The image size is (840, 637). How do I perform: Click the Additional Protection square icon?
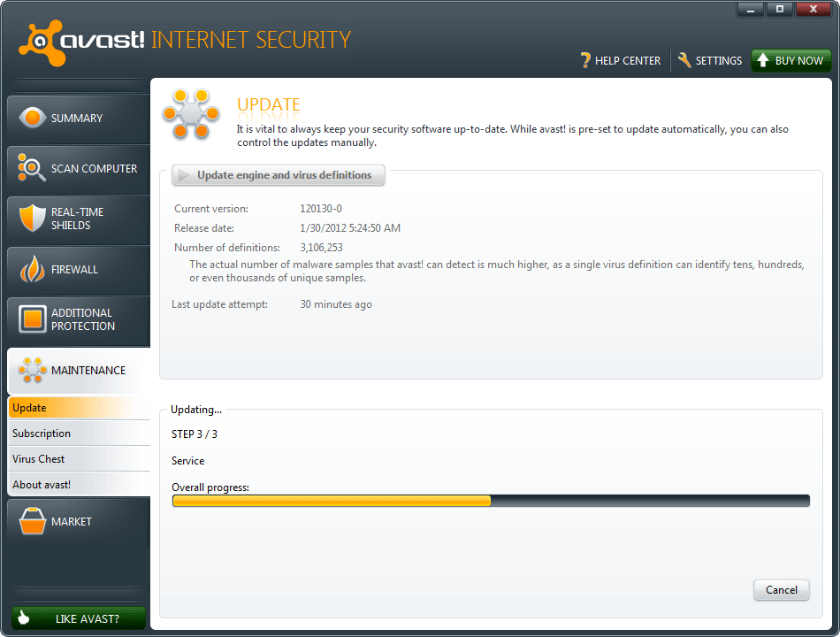pyautogui.click(x=32, y=319)
